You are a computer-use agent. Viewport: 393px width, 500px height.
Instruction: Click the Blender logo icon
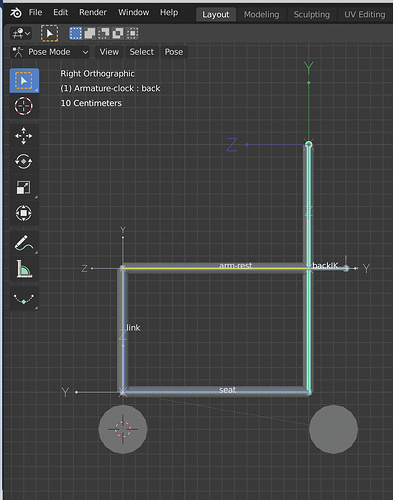pyautogui.click(x=16, y=13)
